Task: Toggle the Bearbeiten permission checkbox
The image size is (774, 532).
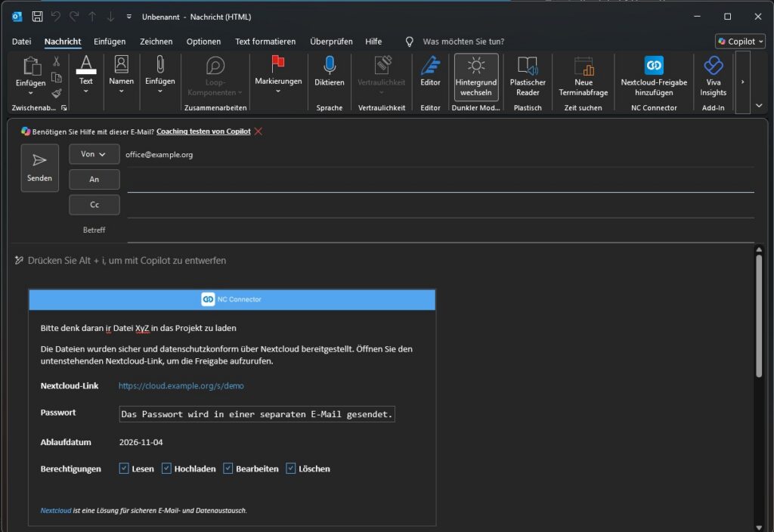Action: 228,469
